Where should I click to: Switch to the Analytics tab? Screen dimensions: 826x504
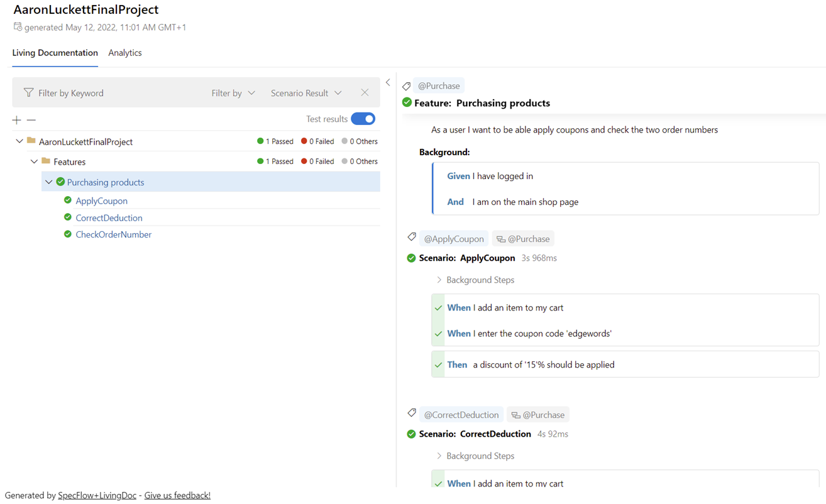(x=125, y=53)
